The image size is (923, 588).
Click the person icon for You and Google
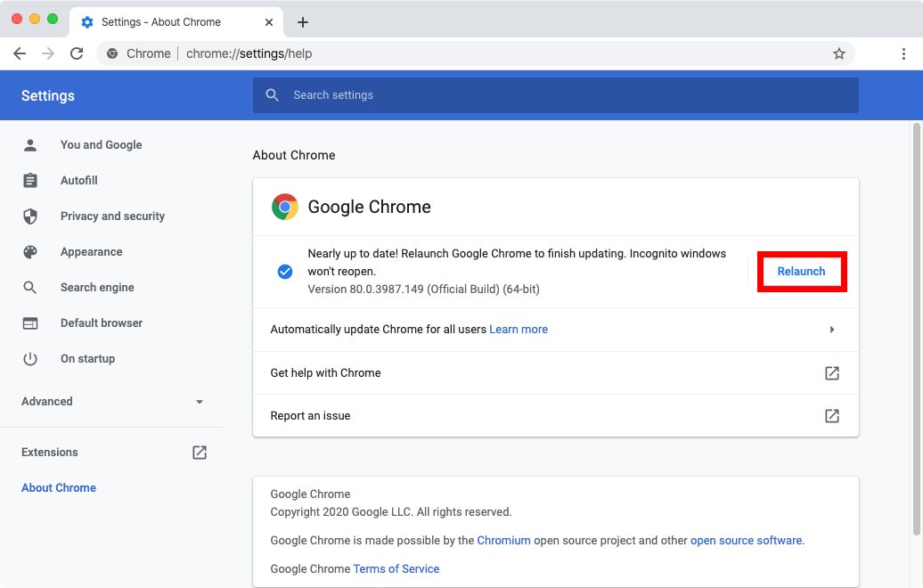(x=30, y=145)
